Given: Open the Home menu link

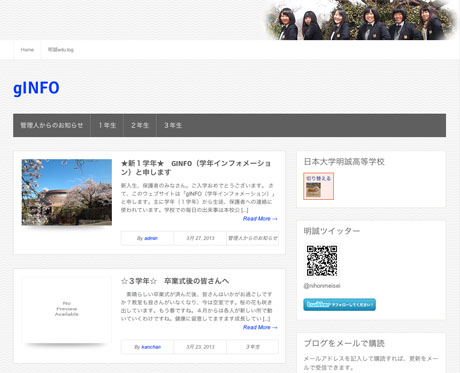Looking at the screenshot, I should [x=27, y=50].
